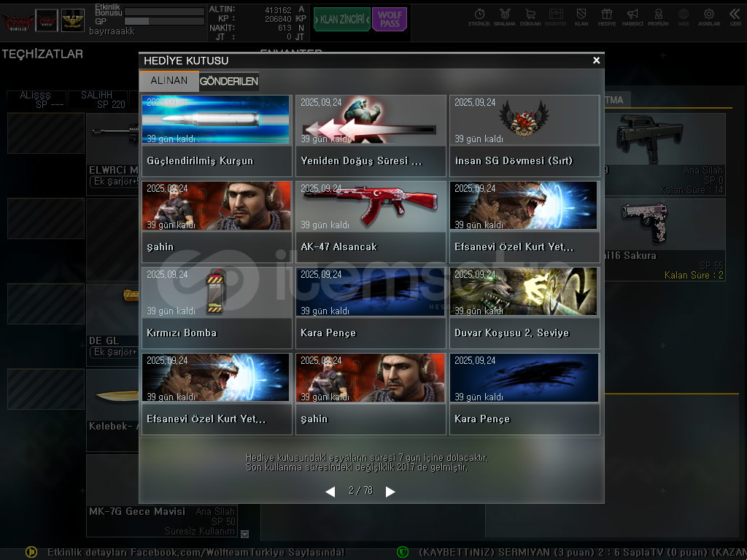Click the NAKİT balance 613
This screenshot has height=560, width=747.
(x=285, y=28)
